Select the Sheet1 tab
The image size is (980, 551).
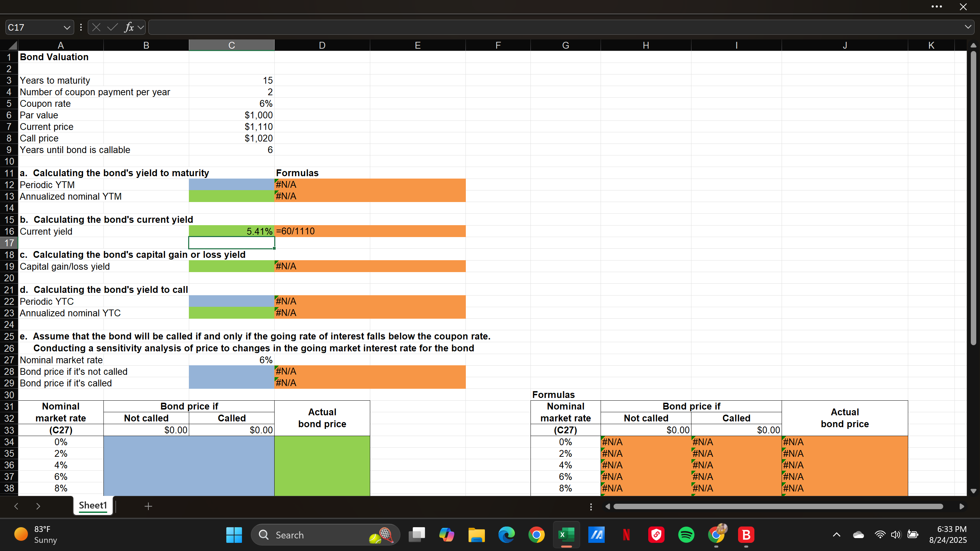(x=93, y=506)
